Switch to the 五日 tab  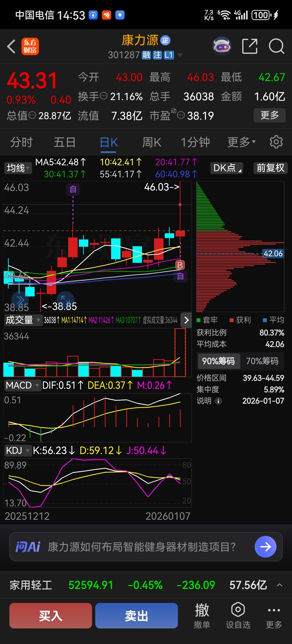pos(64,142)
